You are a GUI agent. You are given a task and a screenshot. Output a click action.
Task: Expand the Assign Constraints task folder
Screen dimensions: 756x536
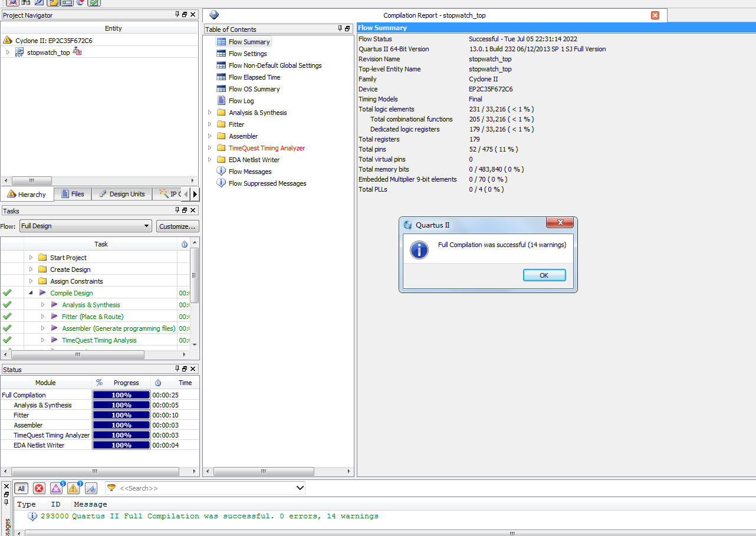click(31, 281)
